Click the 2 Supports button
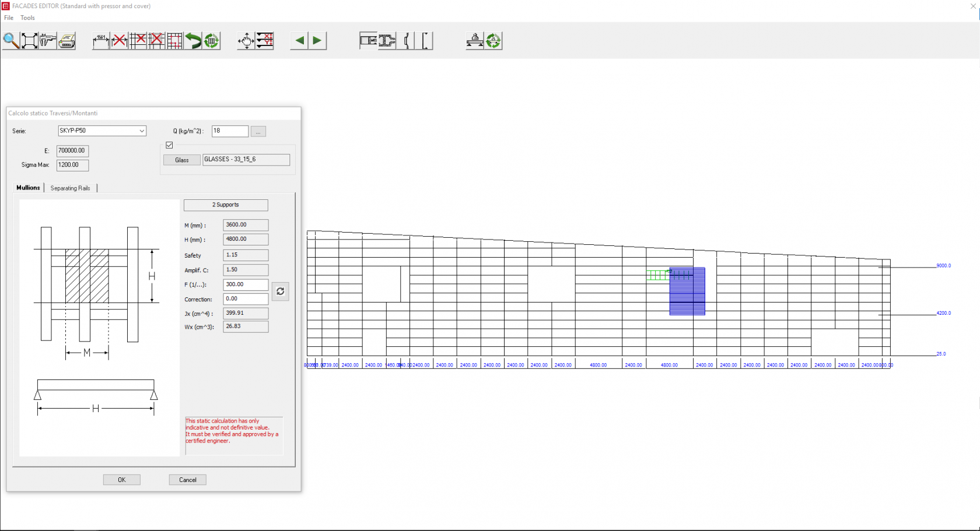Screen dimensions: 980x531 [225, 205]
